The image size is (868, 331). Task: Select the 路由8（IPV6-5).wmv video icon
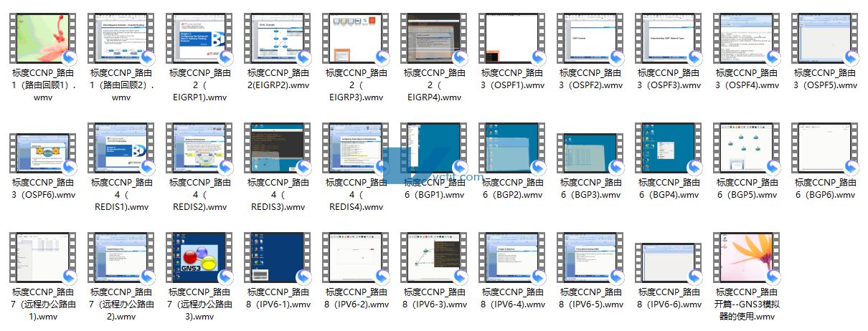pos(590,257)
